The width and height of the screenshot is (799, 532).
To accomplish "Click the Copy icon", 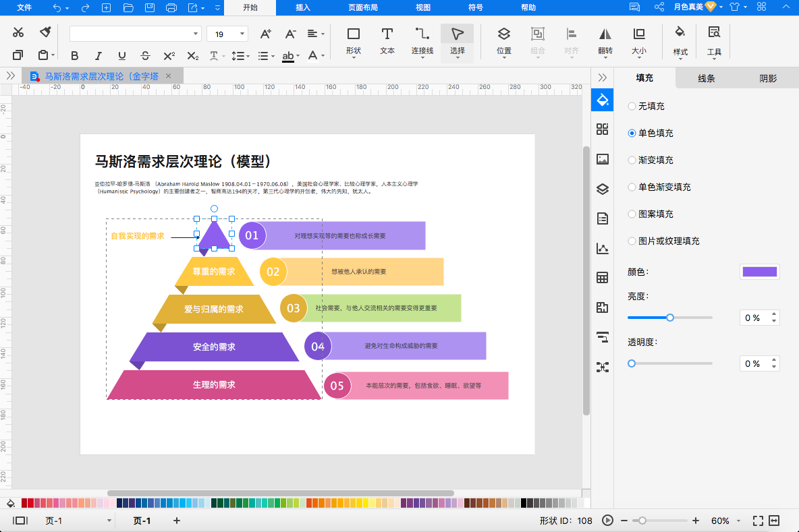I will (18, 55).
